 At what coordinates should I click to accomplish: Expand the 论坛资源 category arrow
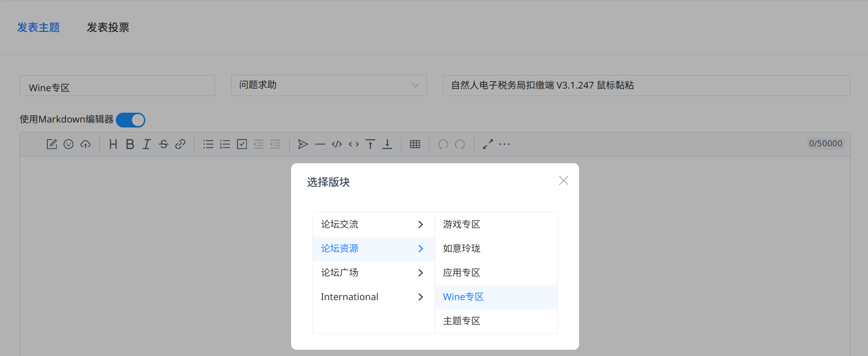point(420,249)
